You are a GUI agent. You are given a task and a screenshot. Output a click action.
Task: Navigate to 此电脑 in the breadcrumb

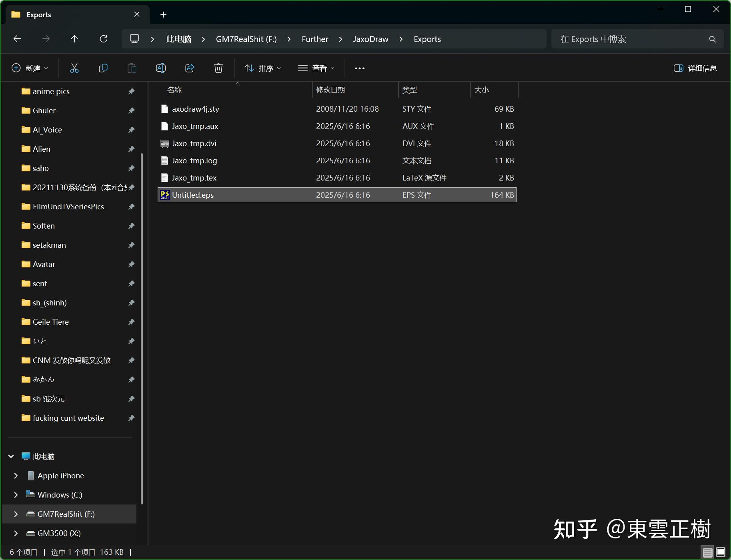(x=178, y=39)
